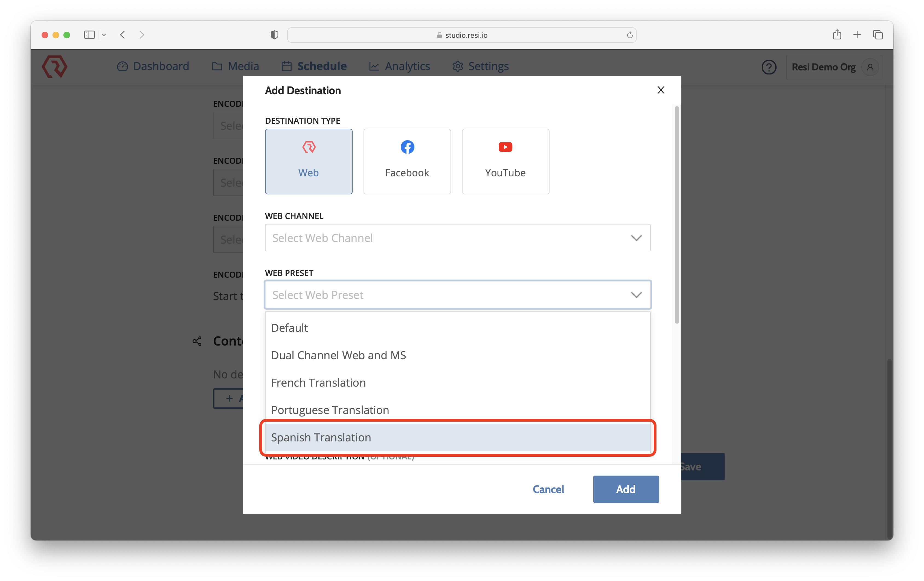Click Safari share icon
The height and width of the screenshot is (581, 924).
pyautogui.click(x=837, y=35)
